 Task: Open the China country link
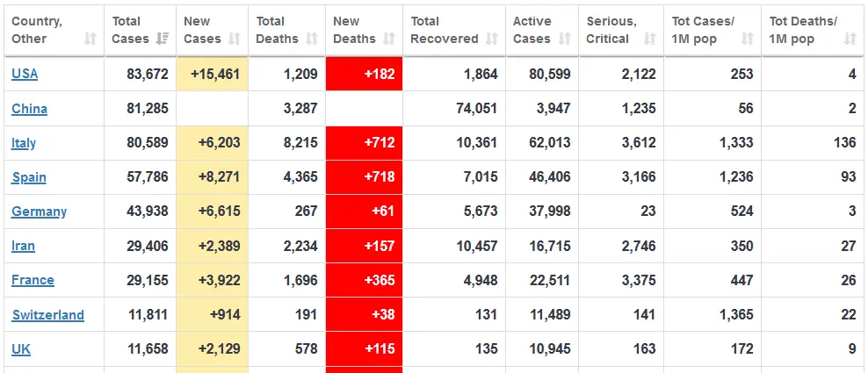tap(29, 109)
